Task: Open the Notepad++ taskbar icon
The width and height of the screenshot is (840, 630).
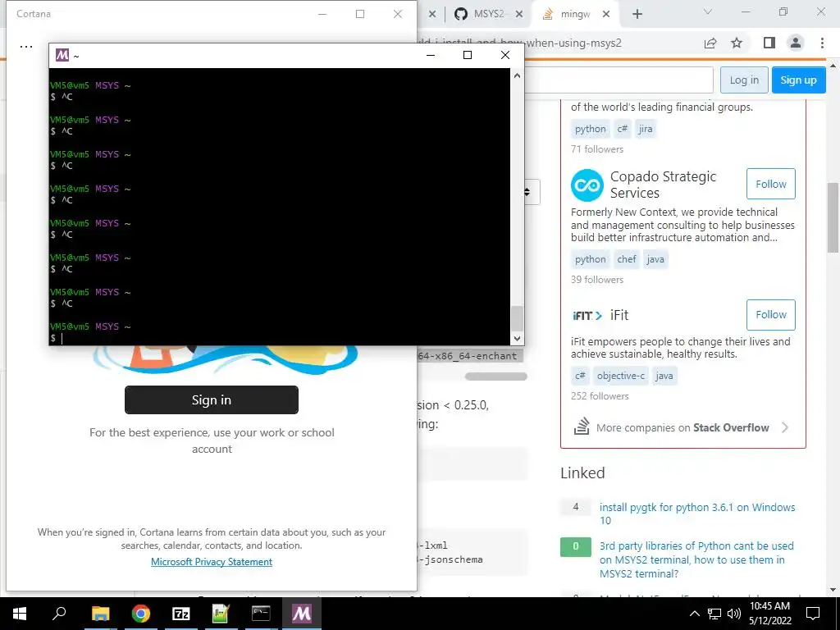Action: (221, 614)
